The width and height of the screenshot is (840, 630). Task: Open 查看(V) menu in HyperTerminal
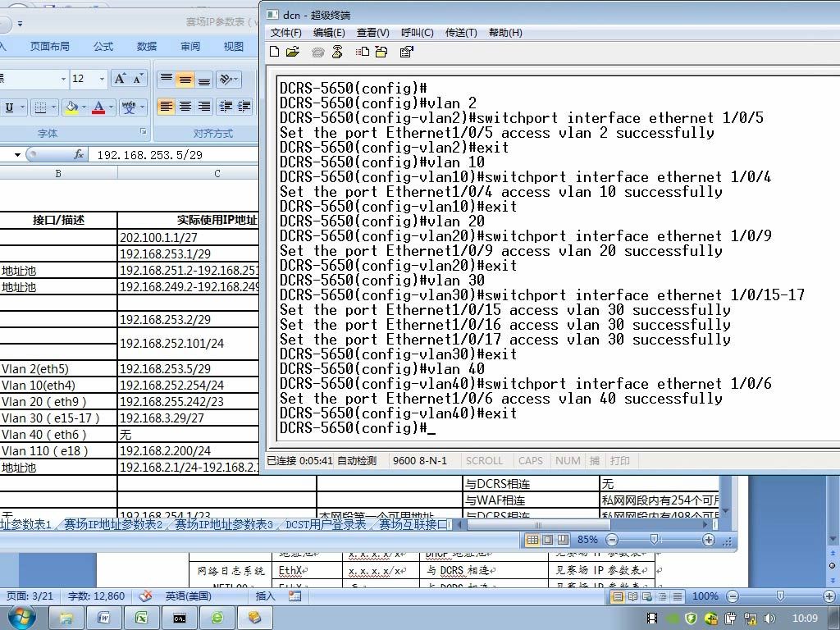[373, 33]
